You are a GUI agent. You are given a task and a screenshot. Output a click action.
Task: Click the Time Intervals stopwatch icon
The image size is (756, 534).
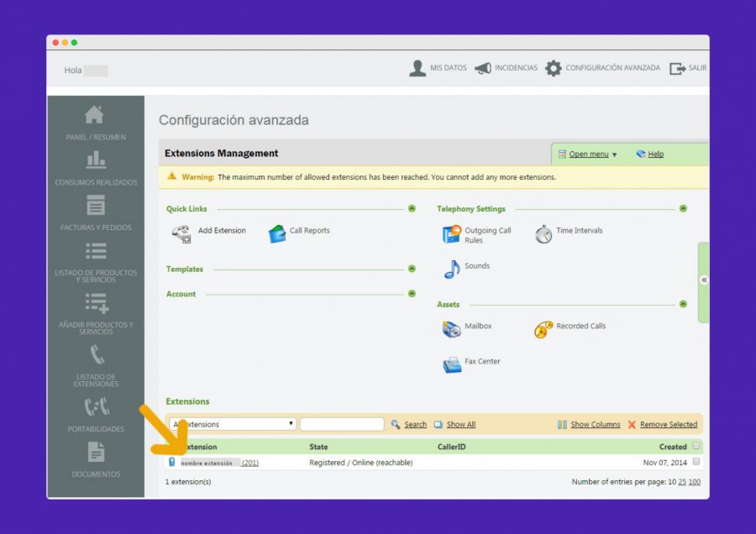(543, 234)
